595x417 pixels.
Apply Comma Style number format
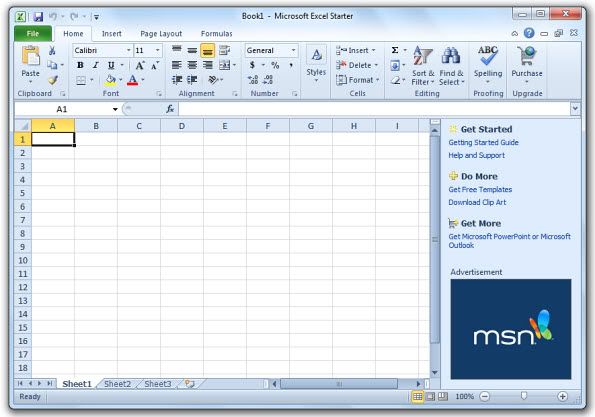tap(291, 65)
